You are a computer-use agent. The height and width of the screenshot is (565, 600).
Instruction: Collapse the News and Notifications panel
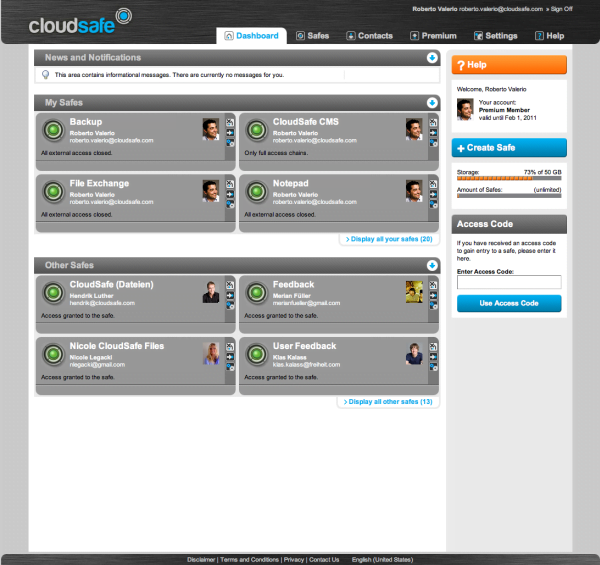pos(432,58)
